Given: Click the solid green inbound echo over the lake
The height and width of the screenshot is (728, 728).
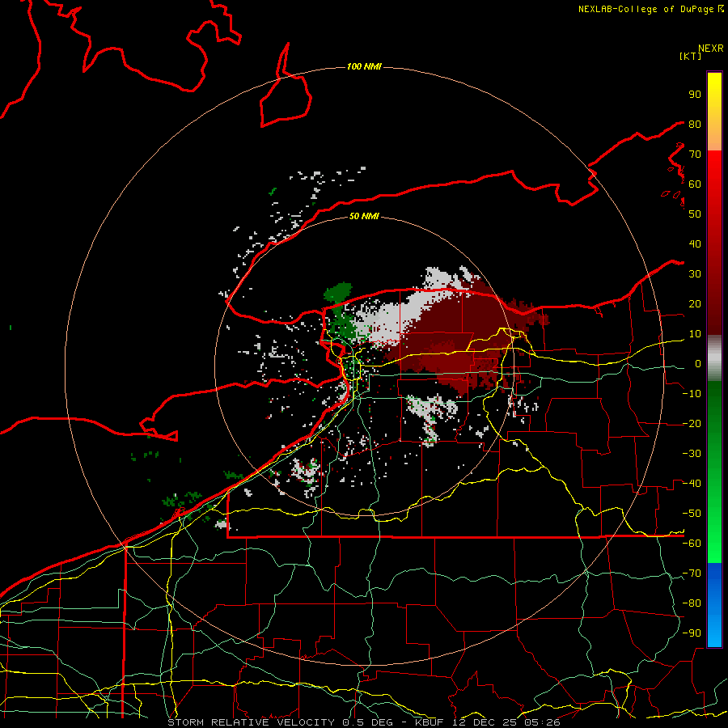Looking at the screenshot, I should pyautogui.click(x=339, y=293).
